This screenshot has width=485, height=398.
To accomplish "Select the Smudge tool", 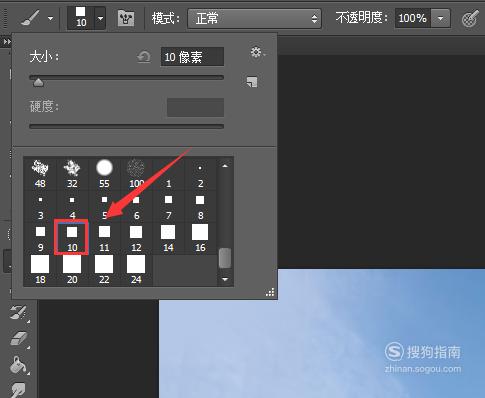I will coord(19,389).
